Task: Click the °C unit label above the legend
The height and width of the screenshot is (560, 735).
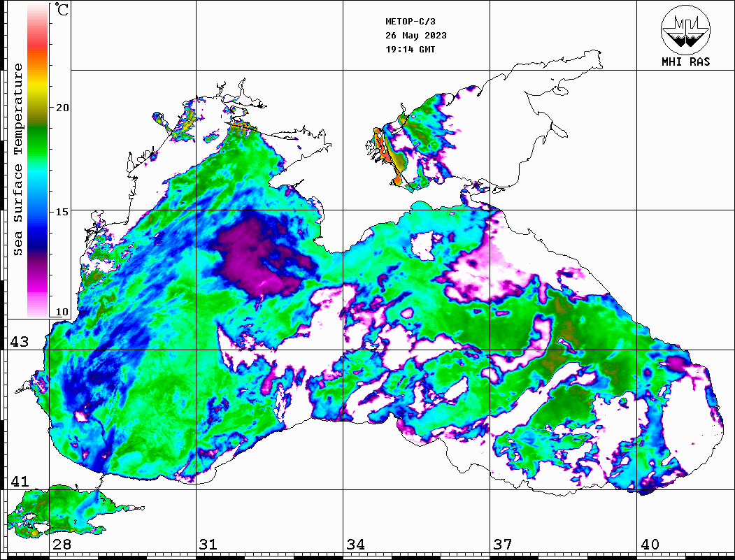Action: [62, 9]
